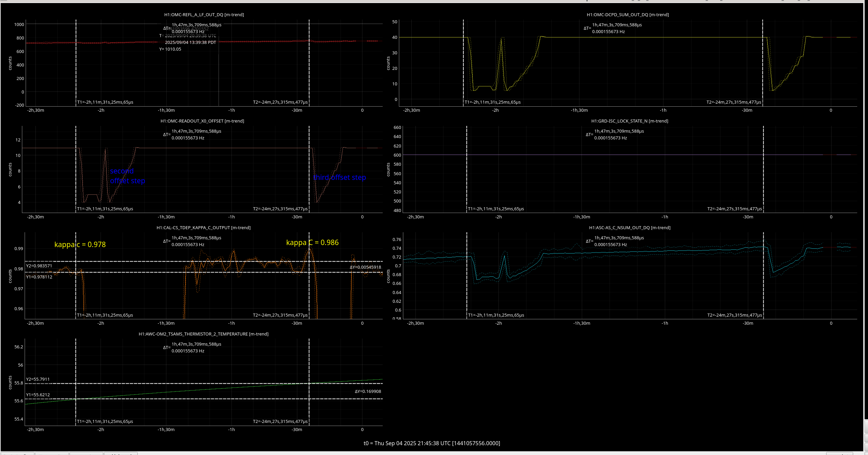Click the t0 timestamp label at the bottom
868x455 pixels.
pos(432,443)
